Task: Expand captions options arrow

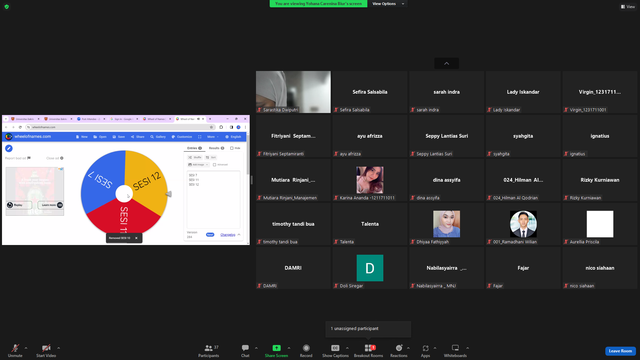Action: coord(347,348)
